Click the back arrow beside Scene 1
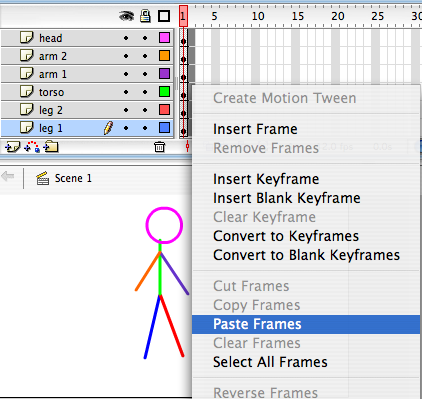422x399 pixels. [8, 176]
